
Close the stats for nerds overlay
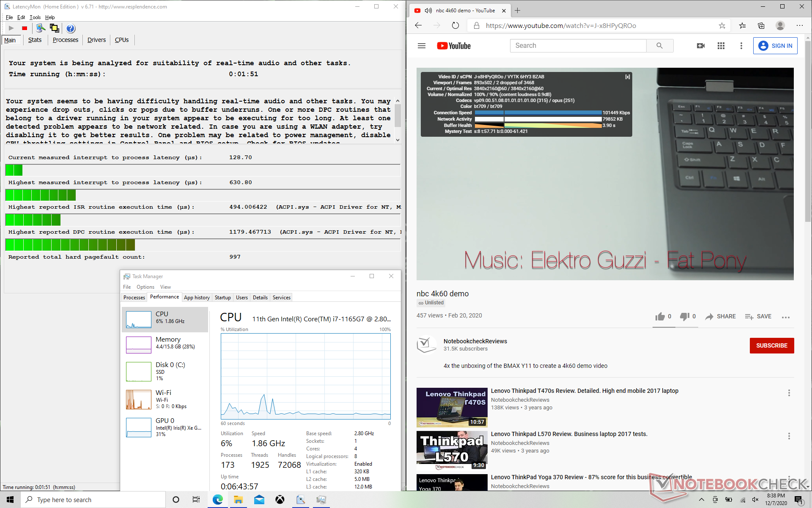click(x=628, y=77)
